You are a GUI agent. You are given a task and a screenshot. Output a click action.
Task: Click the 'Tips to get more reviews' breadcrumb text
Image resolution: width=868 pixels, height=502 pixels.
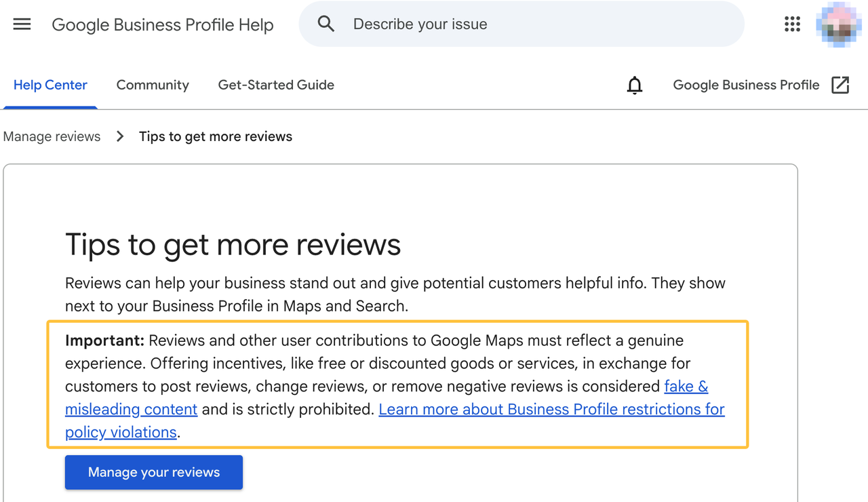click(216, 136)
